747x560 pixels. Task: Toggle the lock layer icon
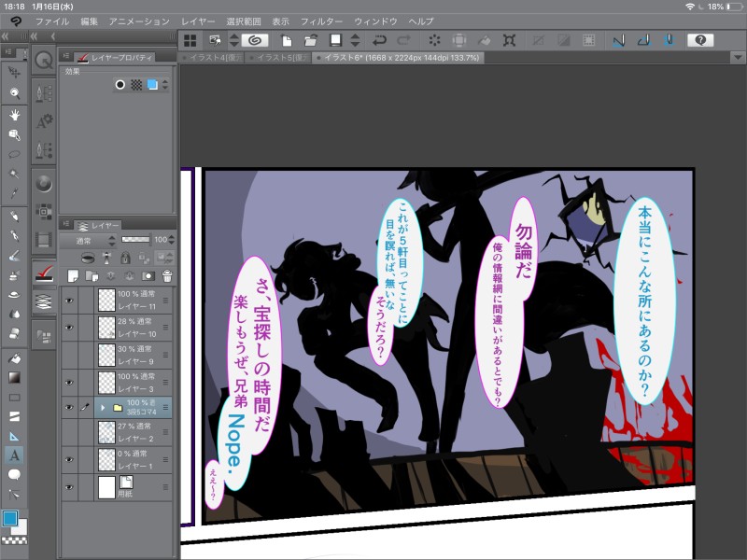click(125, 258)
